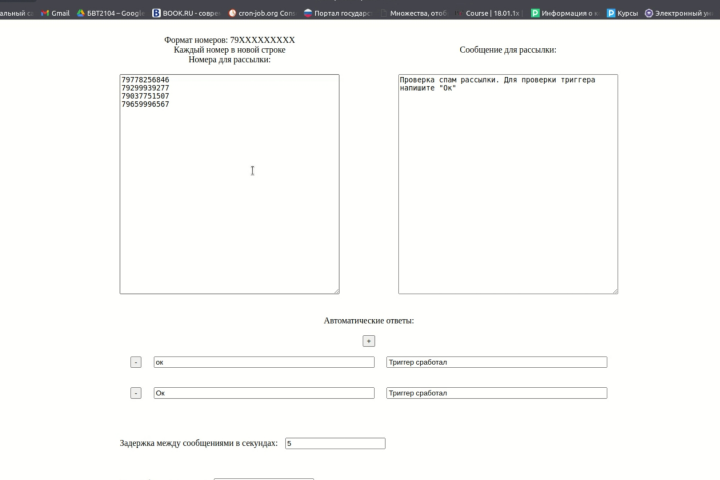Image resolution: width=720 pixels, height=480 pixels.
Task: Open the Курсы bookmark
Action: [622, 13]
